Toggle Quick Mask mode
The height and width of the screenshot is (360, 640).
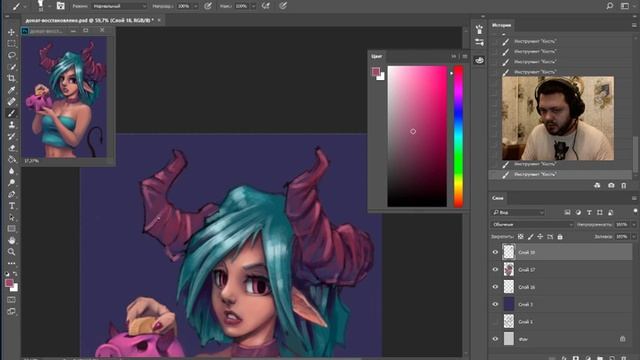pos(11,300)
